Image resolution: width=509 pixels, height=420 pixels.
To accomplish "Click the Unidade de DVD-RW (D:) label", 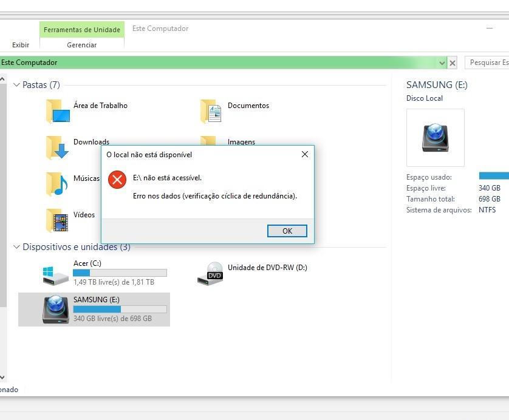I will pos(267,268).
